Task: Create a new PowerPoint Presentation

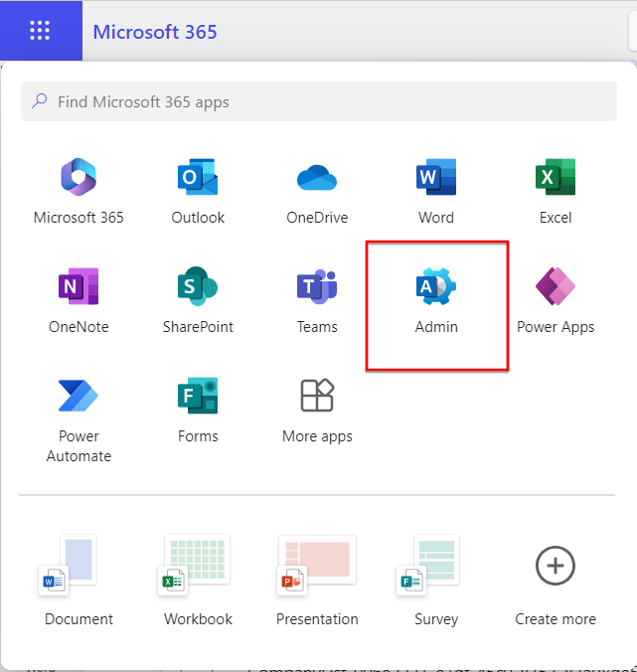Action: click(317, 581)
